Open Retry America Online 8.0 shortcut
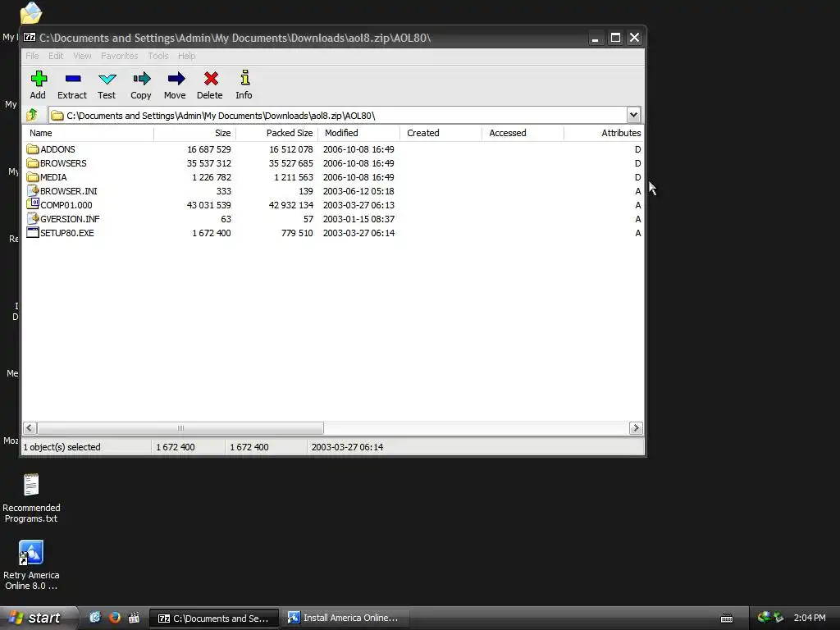This screenshot has width=840, height=630. coord(31,565)
